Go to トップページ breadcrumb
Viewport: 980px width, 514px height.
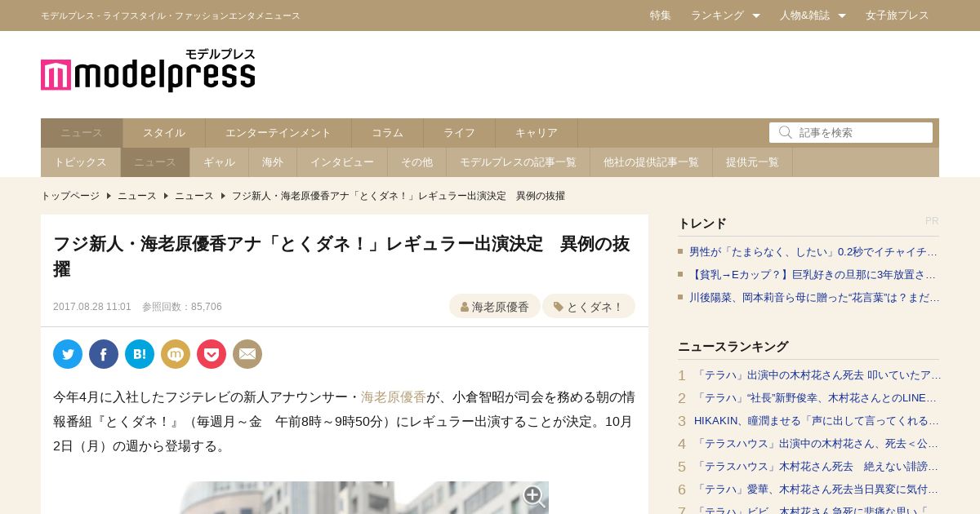70,196
